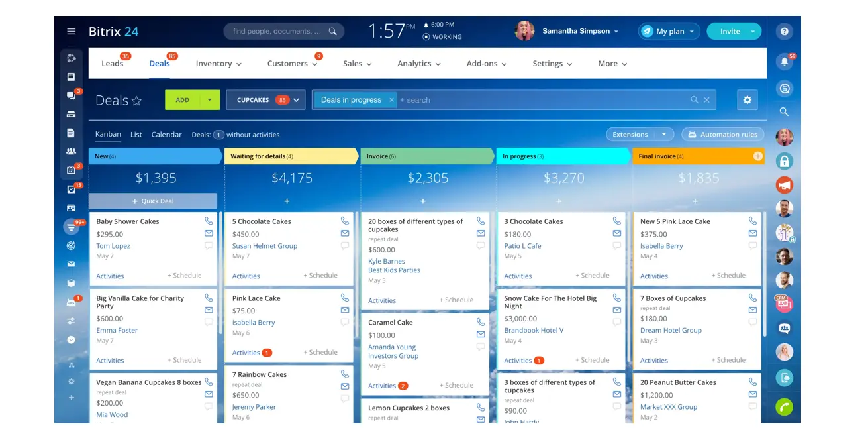This screenshot has width=868, height=448.
Task: Star the Deals page as favorite
Action: (x=136, y=101)
